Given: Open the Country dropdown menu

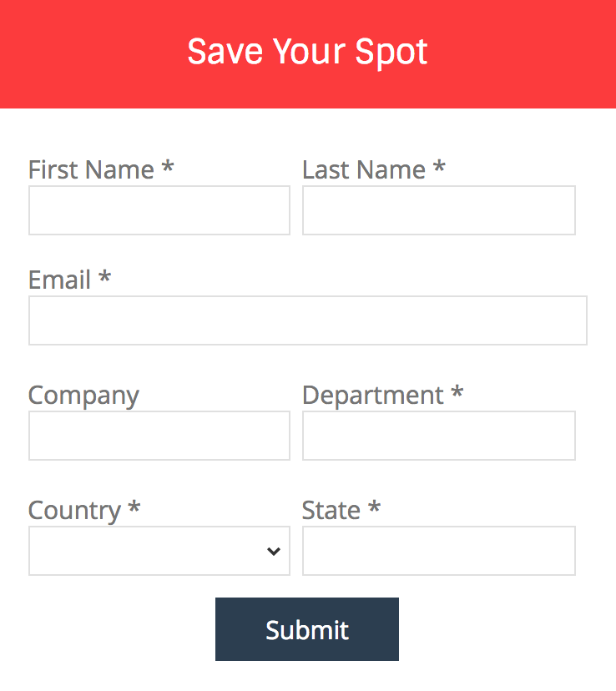Looking at the screenshot, I should tap(159, 551).
